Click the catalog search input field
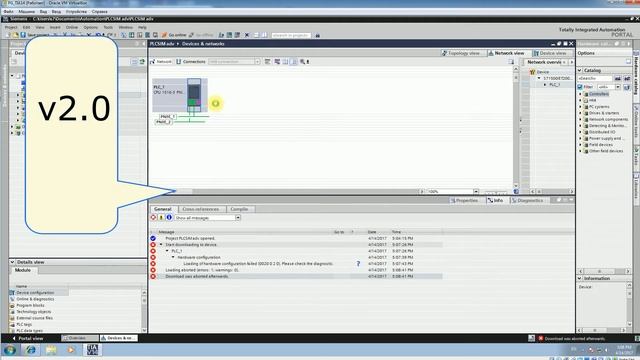The height and width of the screenshot is (360, 640). point(595,78)
